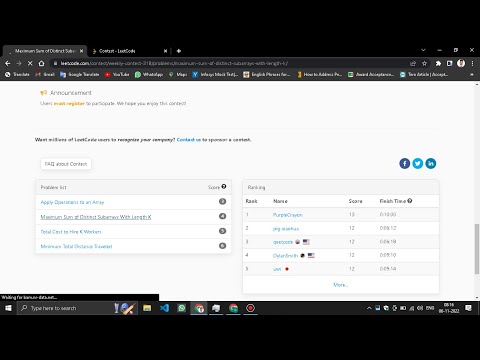Share contest on Twitter
Viewport: 480px width, 360px height.
(418, 163)
